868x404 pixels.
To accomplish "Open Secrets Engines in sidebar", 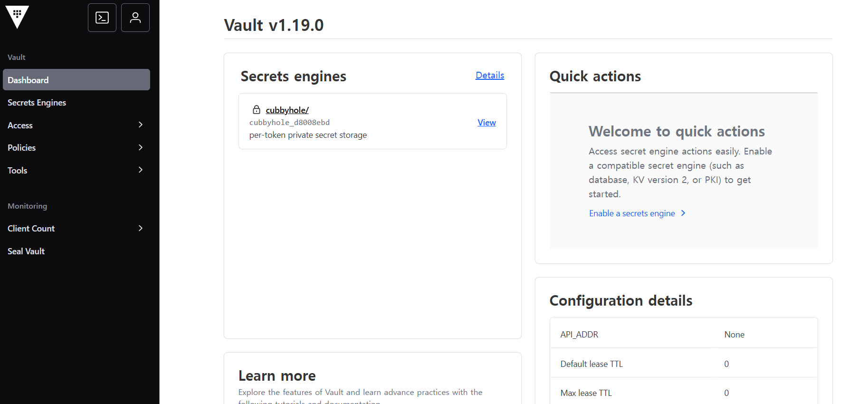I will 76,103.
